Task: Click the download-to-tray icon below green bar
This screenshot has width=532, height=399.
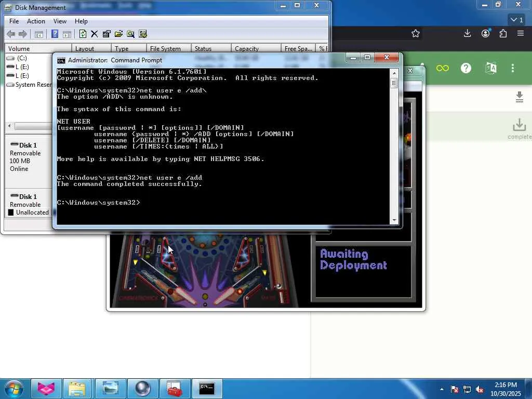Action: coord(519,97)
